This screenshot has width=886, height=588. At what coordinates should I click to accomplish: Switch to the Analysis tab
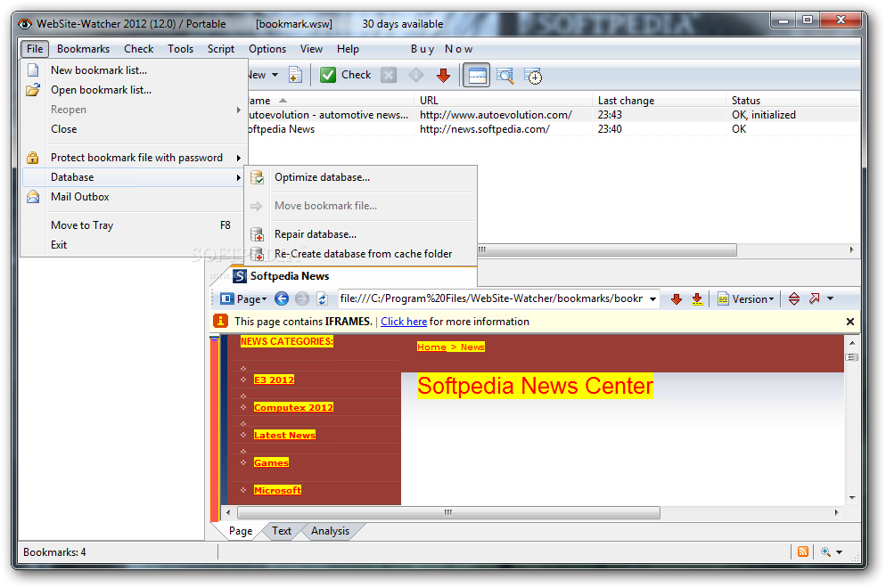click(x=330, y=531)
